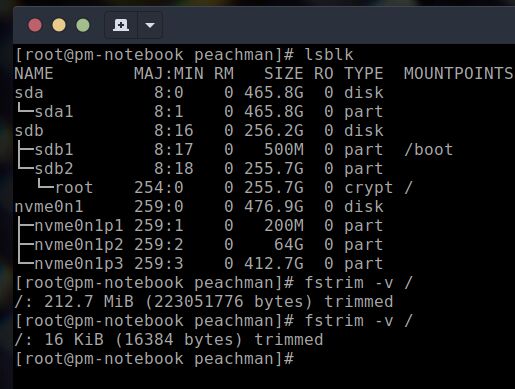
Task: Click the lsblk command text
Action: (x=329, y=54)
